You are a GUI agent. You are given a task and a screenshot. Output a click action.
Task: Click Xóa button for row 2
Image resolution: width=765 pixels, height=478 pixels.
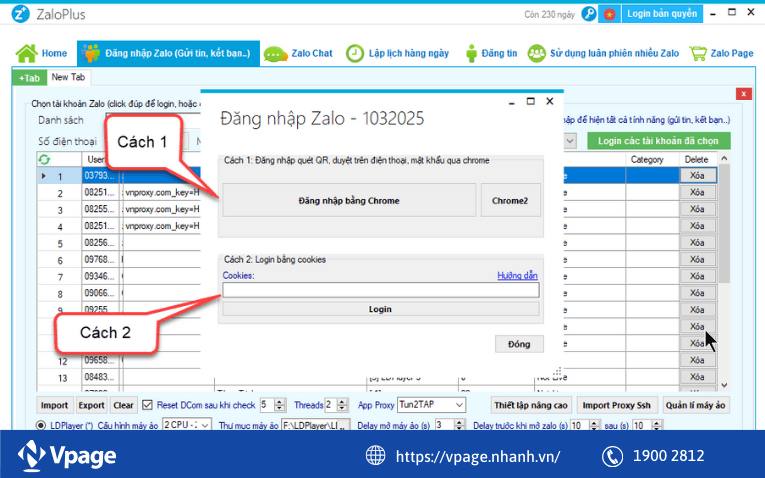(697, 192)
